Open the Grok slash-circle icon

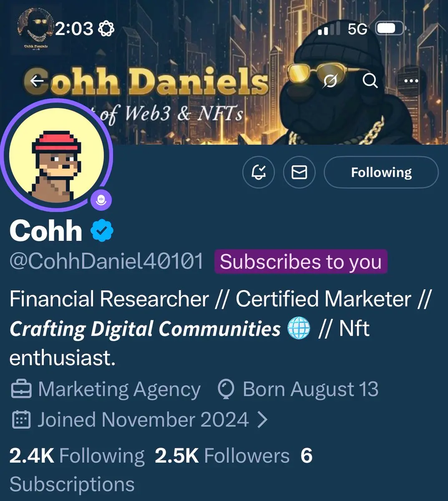coord(330,80)
